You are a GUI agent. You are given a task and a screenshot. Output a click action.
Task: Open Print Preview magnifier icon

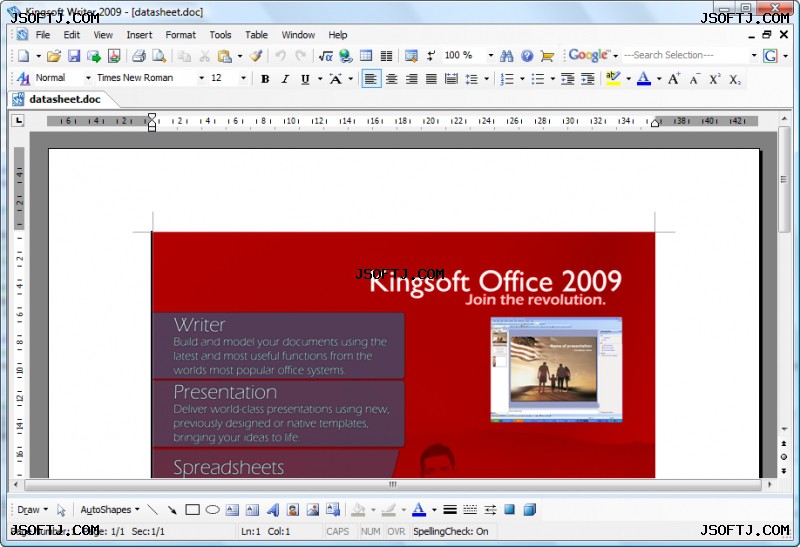click(159, 56)
